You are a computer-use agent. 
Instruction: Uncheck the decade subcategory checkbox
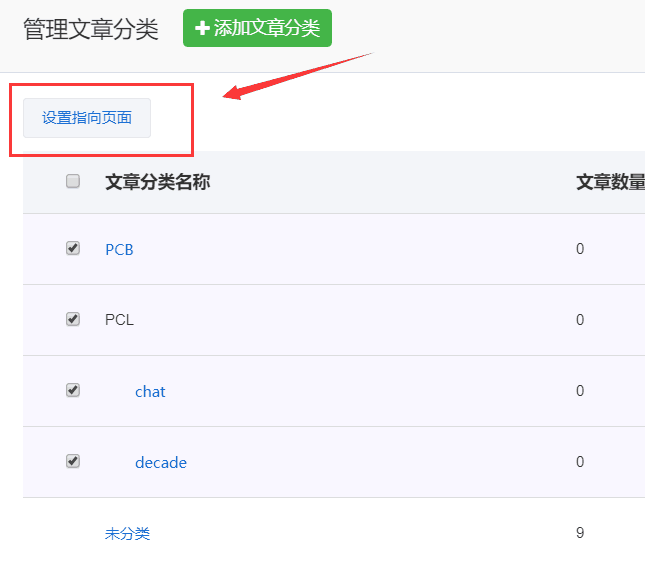pyautogui.click(x=73, y=461)
